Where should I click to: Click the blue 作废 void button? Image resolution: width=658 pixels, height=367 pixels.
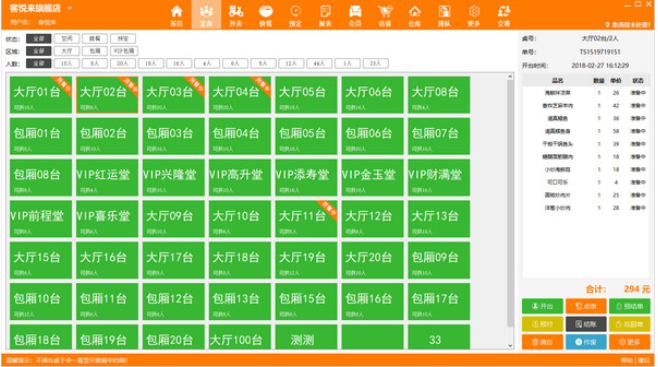tap(586, 342)
